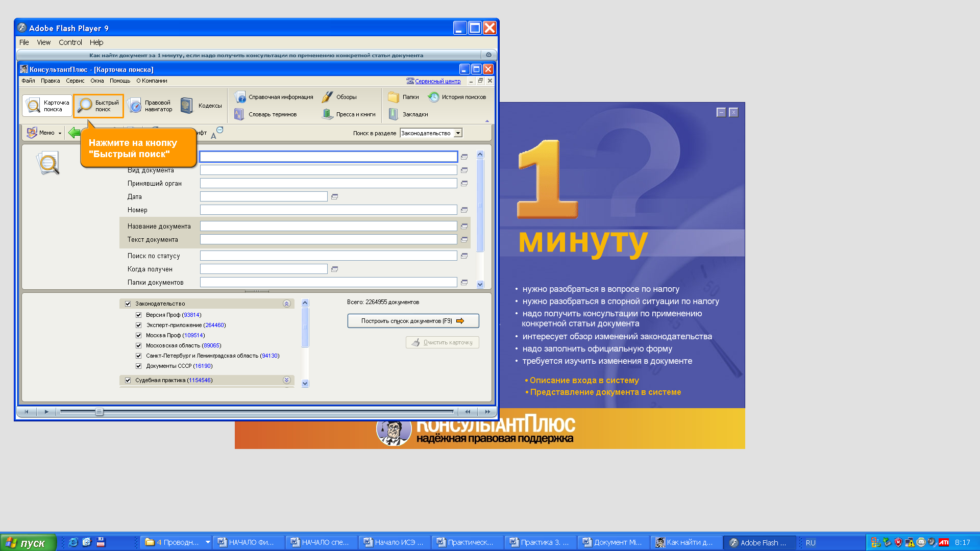Open selector icon for Название документа field
This screenshot has height=551, width=980.
tap(464, 226)
